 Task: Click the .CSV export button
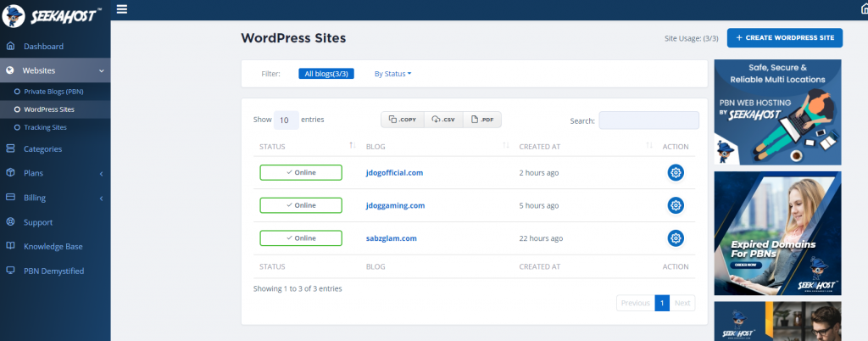(443, 120)
